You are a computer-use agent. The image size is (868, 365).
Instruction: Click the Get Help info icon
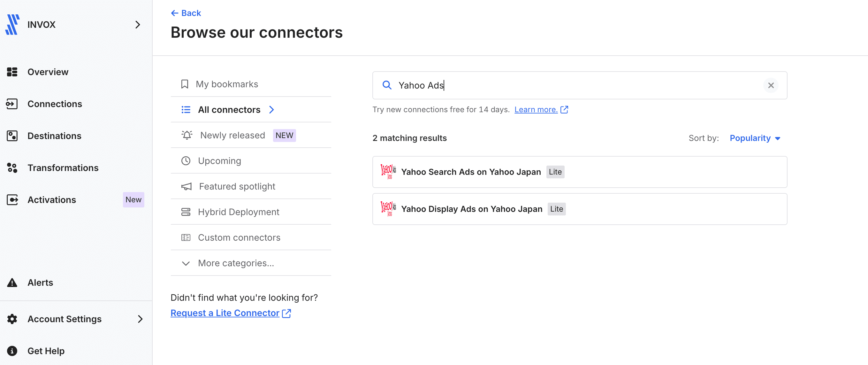pyautogui.click(x=12, y=351)
